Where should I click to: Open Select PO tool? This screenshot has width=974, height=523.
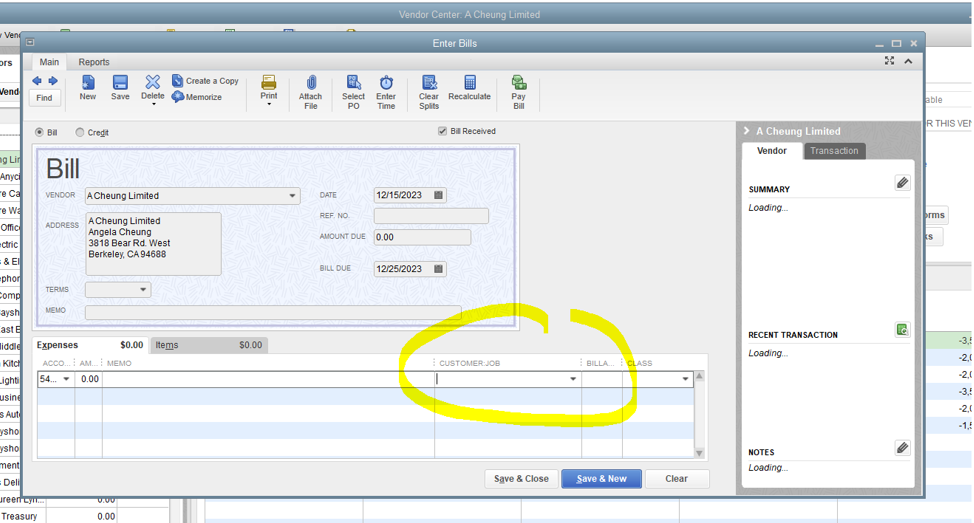click(353, 93)
